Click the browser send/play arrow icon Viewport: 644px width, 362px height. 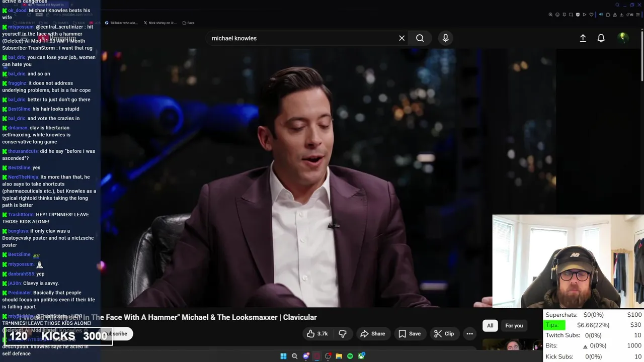pyautogui.click(x=585, y=15)
